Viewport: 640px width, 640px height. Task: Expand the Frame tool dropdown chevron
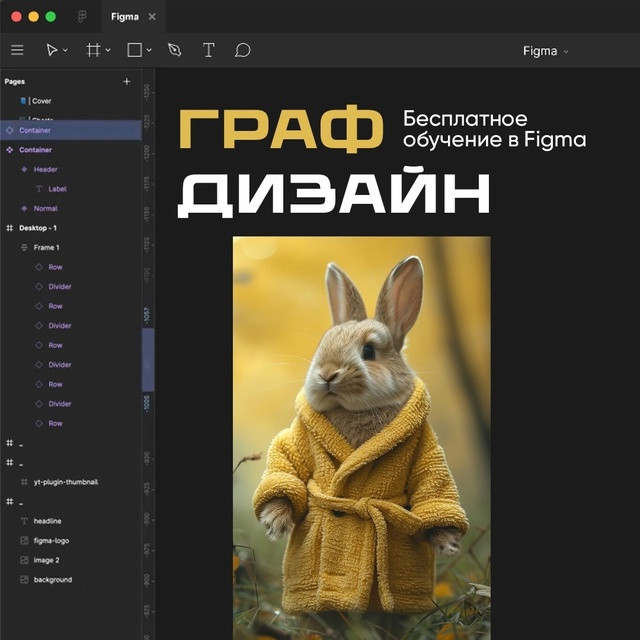[x=107, y=51]
